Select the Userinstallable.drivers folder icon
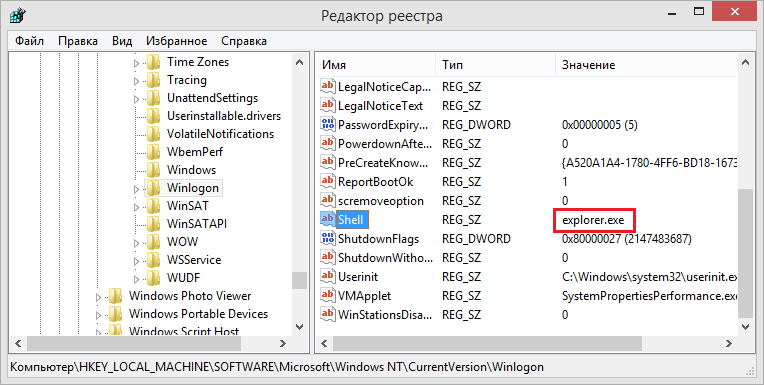The image size is (764, 385). pyautogui.click(x=153, y=116)
